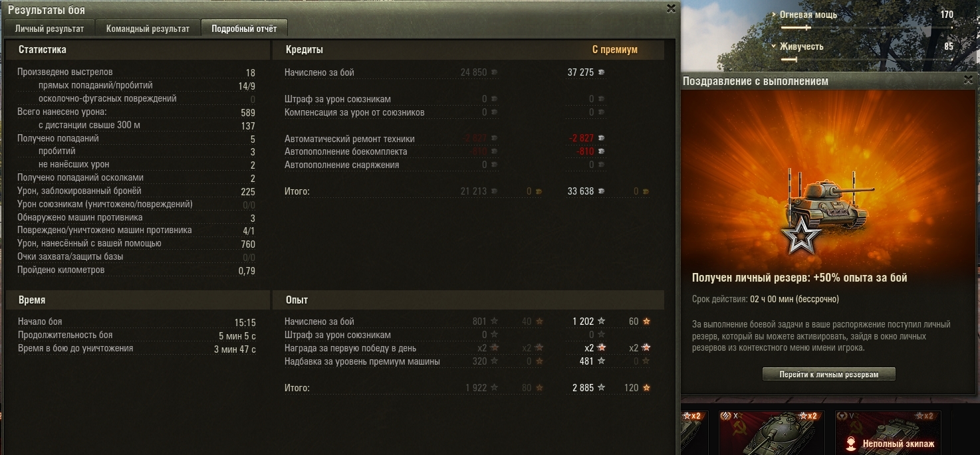
Task: Click the x2 star bonus on tier X tank
Action: click(807, 416)
